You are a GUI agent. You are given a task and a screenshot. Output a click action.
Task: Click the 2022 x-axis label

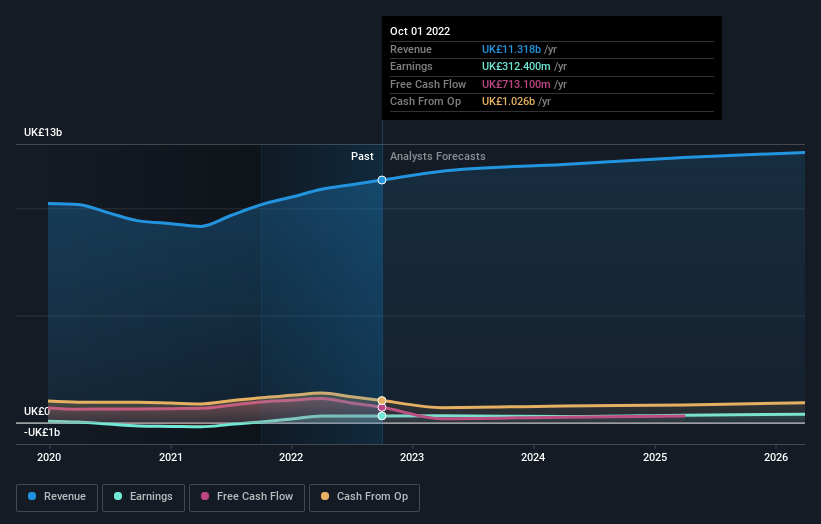coord(291,458)
